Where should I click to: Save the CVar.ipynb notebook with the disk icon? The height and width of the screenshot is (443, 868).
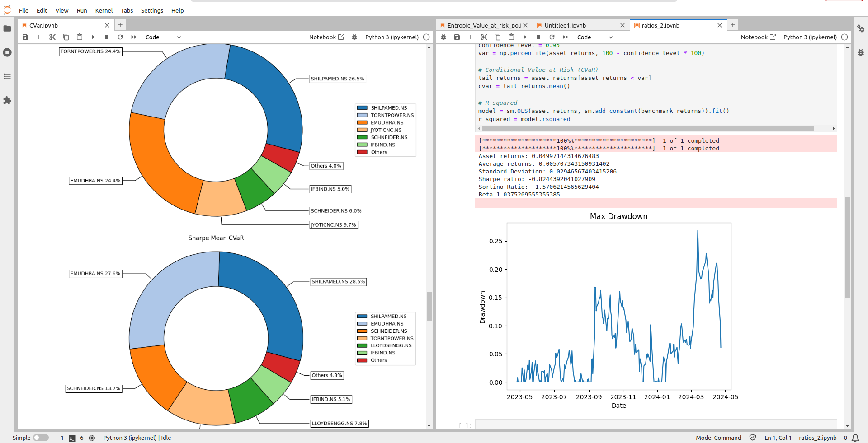click(x=25, y=37)
